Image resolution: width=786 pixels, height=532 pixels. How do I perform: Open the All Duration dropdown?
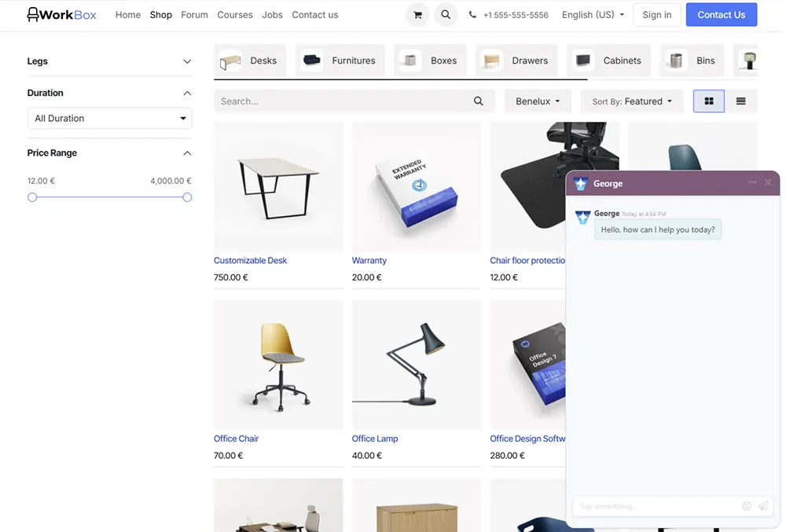click(x=110, y=118)
